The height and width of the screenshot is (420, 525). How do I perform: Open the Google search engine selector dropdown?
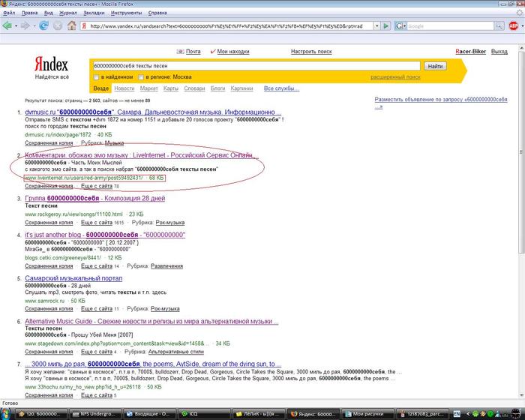point(400,26)
